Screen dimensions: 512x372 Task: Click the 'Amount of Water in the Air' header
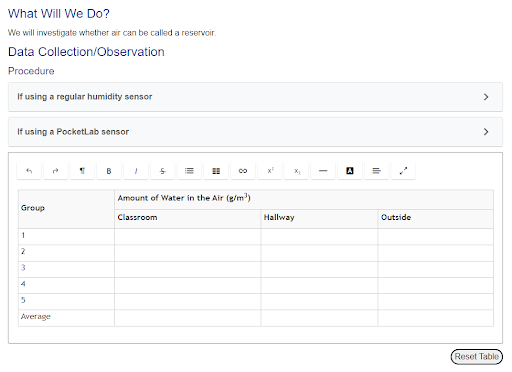pyautogui.click(x=304, y=199)
